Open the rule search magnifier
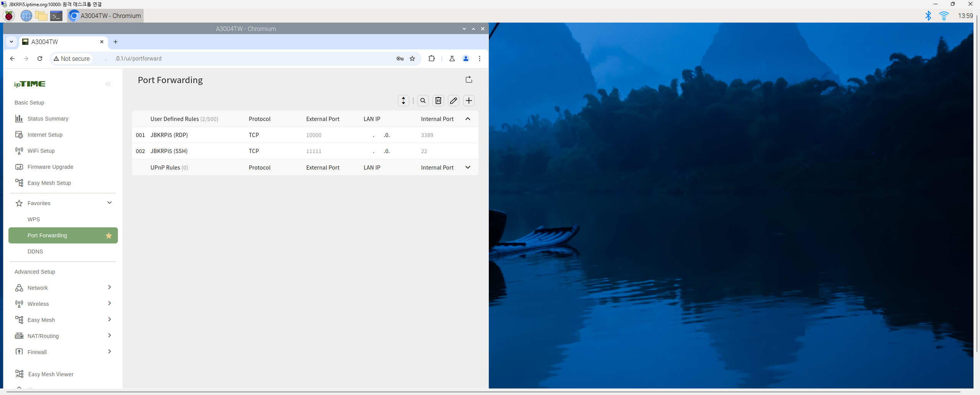Viewport: 980px width, 395px height. click(x=423, y=101)
